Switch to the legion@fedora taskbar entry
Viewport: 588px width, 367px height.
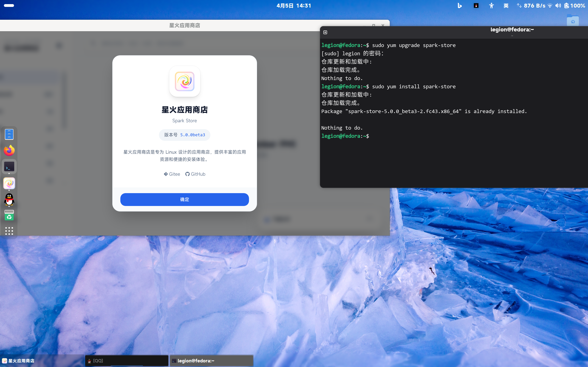[211, 361]
